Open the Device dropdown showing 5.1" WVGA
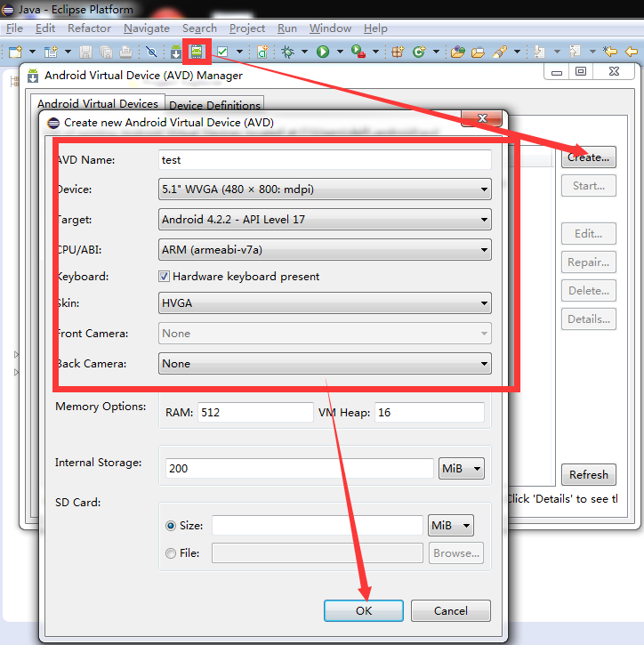This screenshot has height=645, width=644. (325, 189)
